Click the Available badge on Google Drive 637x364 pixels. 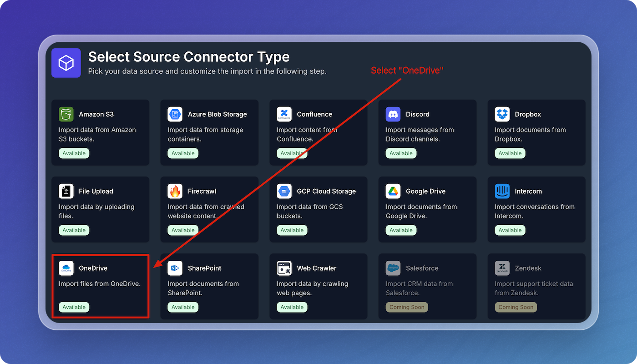(401, 230)
